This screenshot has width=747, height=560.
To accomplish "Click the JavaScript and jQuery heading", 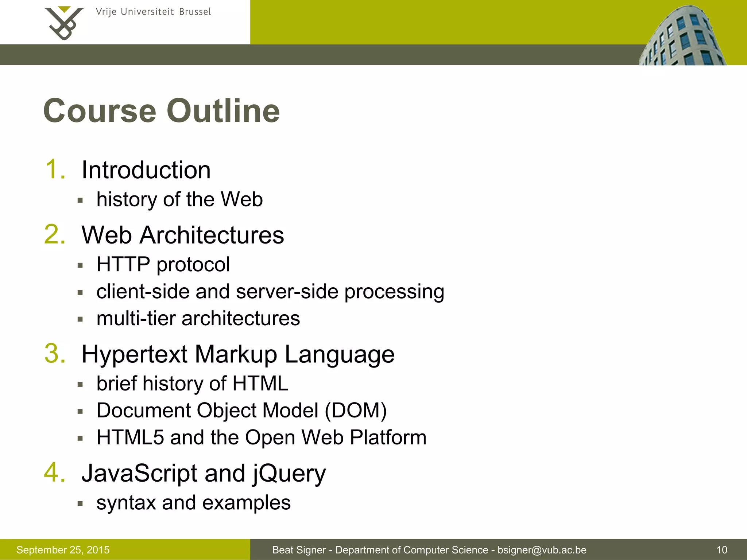I will point(204,473).
